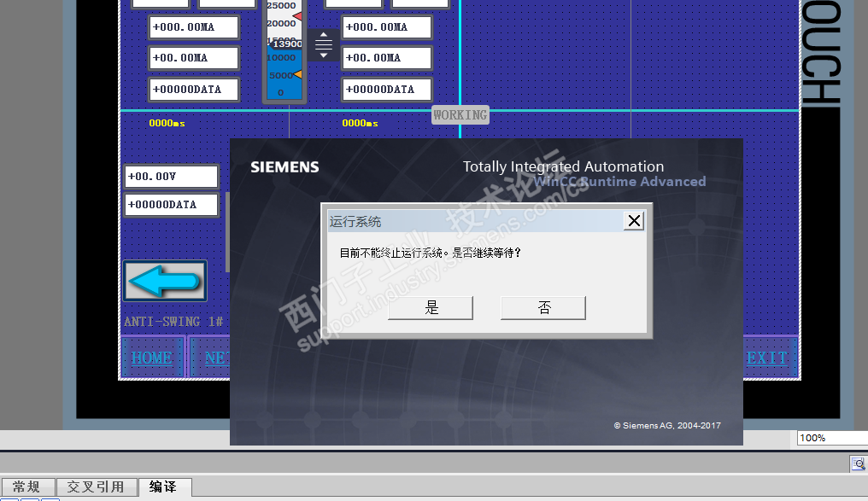Click the SIEMENS logo on splash screen
Viewport: 868px width, 501px height.
(x=284, y=167)
